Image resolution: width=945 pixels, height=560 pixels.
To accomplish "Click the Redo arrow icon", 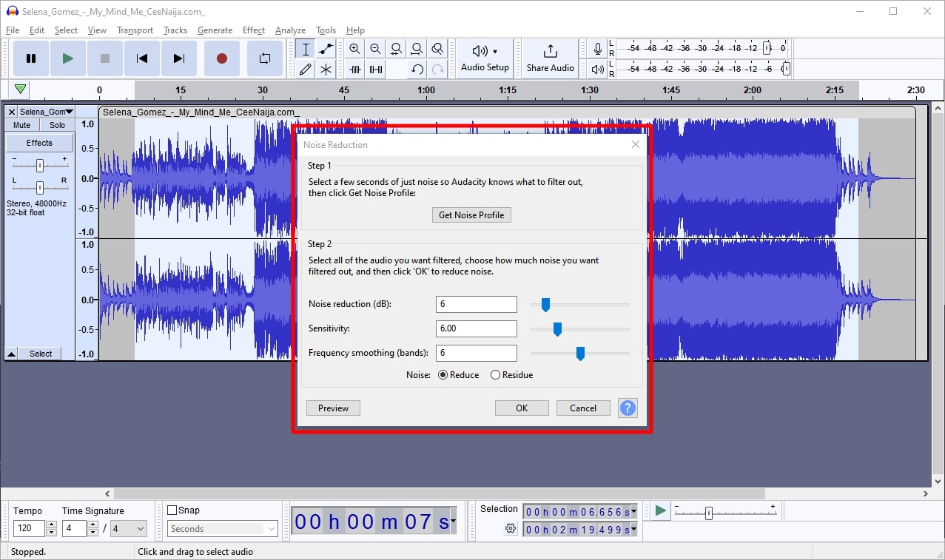I will 438,70.
